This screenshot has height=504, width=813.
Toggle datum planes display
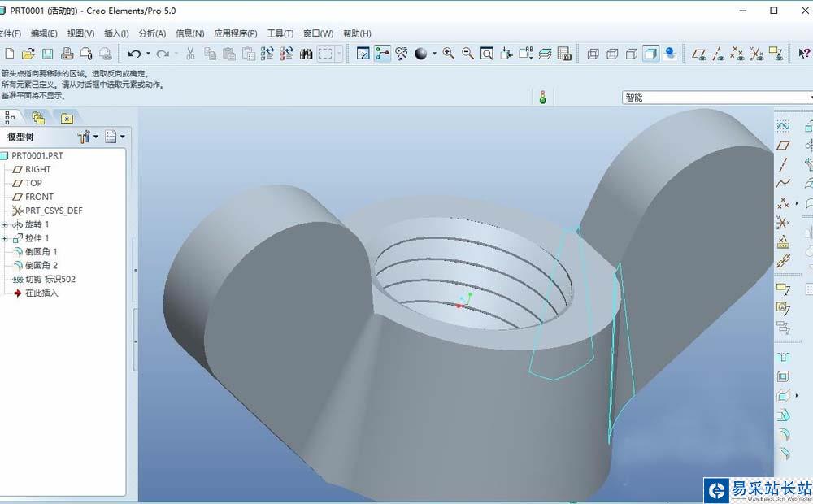pyautogui.click(x=698, y=54)
